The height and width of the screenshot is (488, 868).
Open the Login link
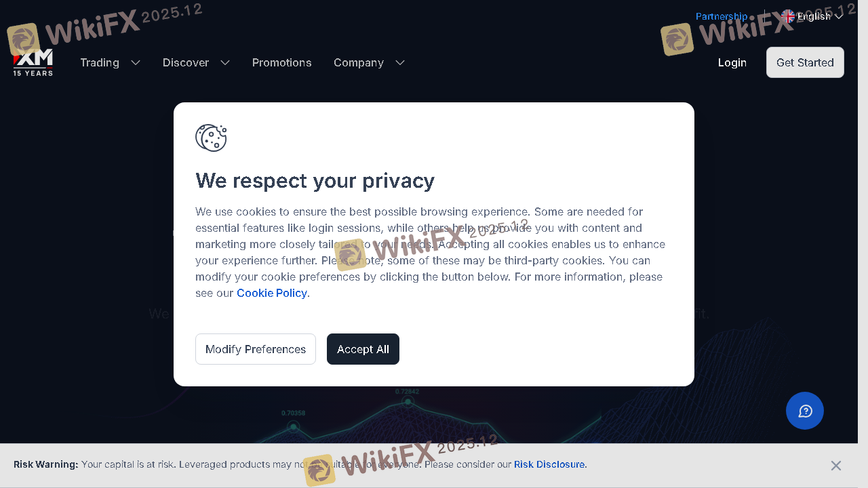tap(732, 62)
